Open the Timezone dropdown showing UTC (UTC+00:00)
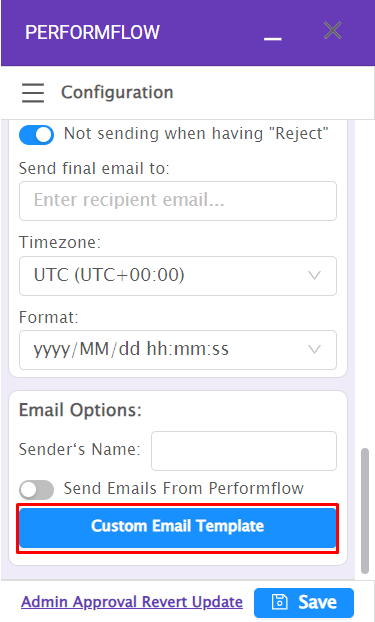This screenshot has height=622, width=375. 178,276
